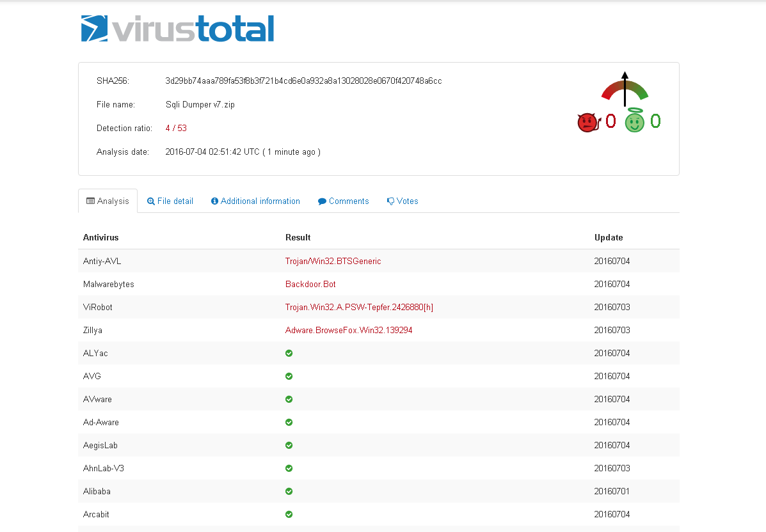Click the green check beside AhnLab-V3

pos(289,468)
